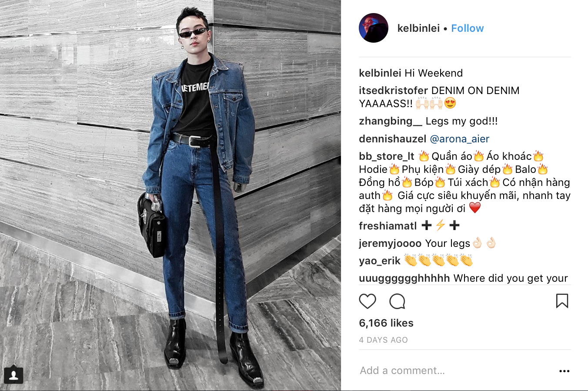Visit freshiamatl commenter profile
Viewport: 588px width, 391px height.
(x=388, y=226)
